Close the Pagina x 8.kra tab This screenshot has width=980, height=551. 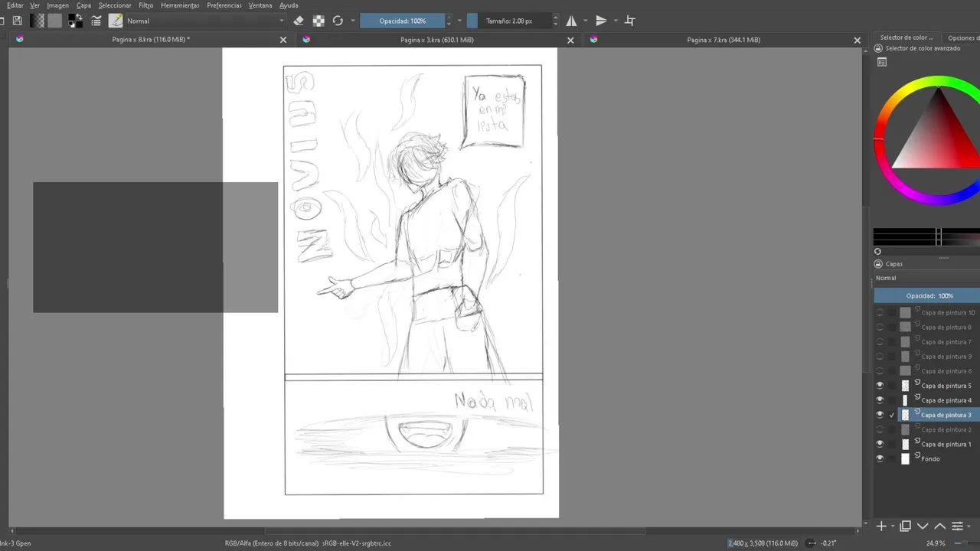tap(283, 40)
